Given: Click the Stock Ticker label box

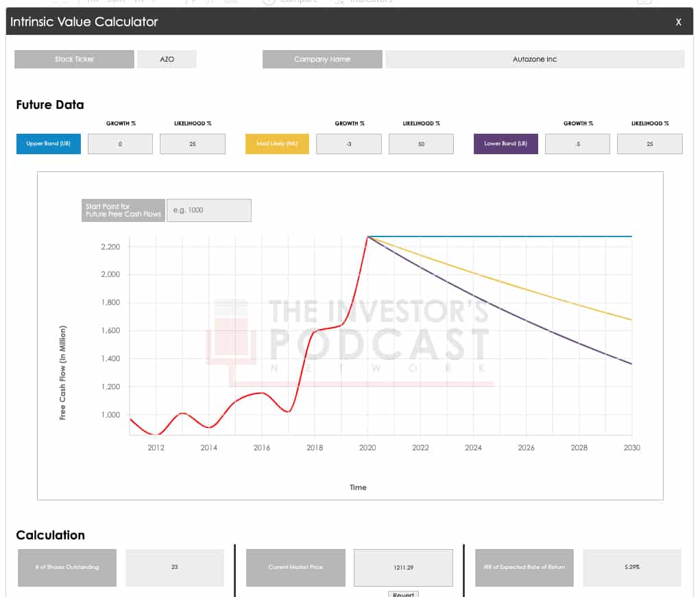Looking at the screenshot, I should (x=74, y=59).
